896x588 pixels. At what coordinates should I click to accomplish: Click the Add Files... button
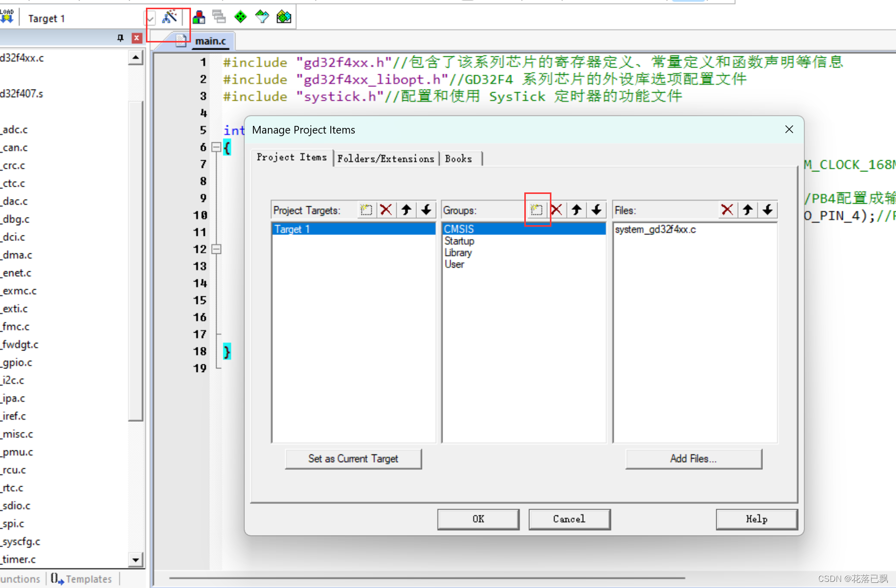click(694, 459)
